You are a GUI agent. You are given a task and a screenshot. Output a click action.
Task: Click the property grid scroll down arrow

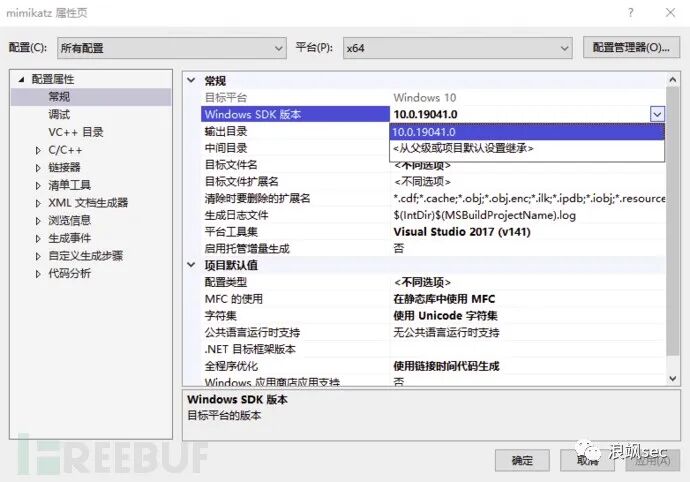coord(673,379)
